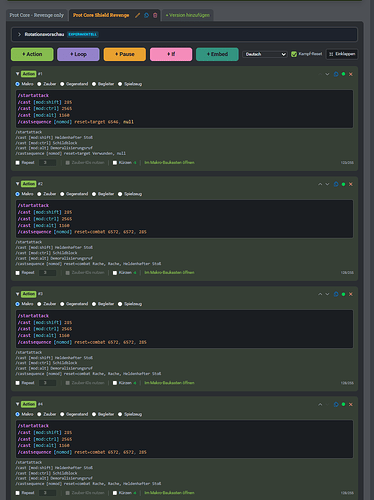374x500 pixels.
Task: Delete Action #3 with the red X
Action: point(351,294)
